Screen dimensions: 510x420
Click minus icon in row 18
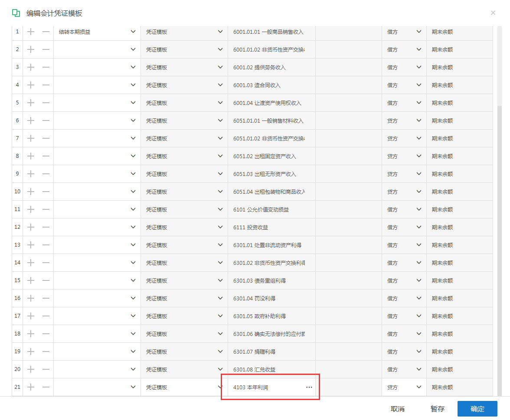coord(46,334)
